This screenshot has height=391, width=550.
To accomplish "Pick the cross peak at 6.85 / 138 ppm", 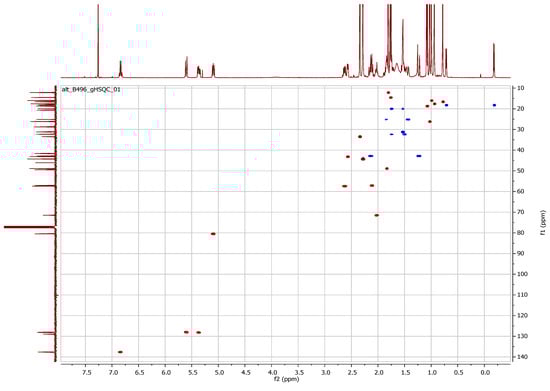I will click(x=120, y=352).
